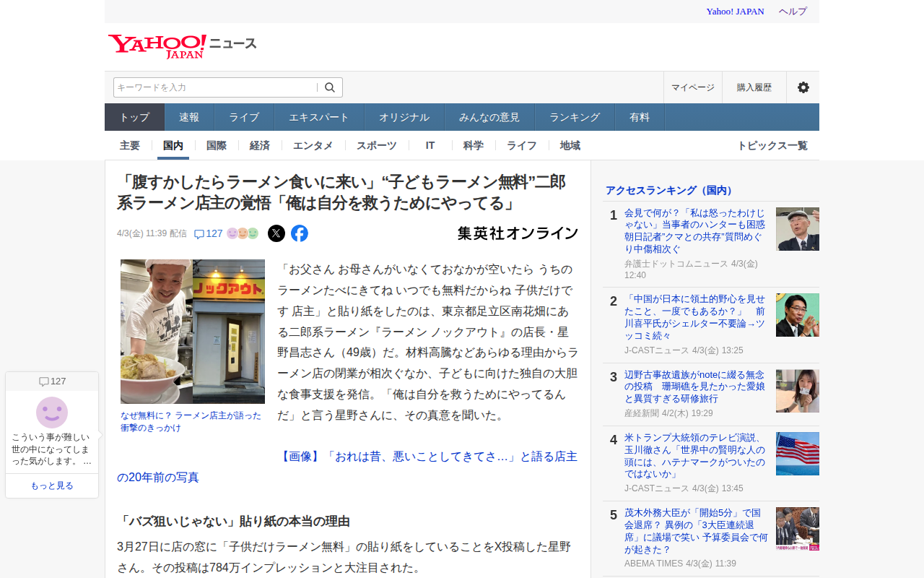This screenshot has width=924, height=578.
Task: Select the 国際 category
Action: click(x=217, y=145)
